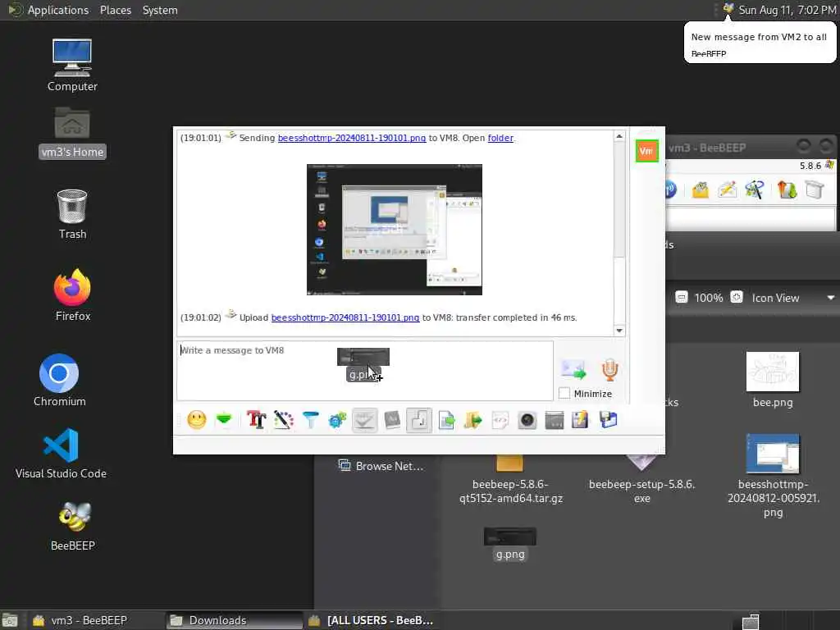Open the System menu
The height and width of the screenshot is (630, 840).
tap(160, 10)
